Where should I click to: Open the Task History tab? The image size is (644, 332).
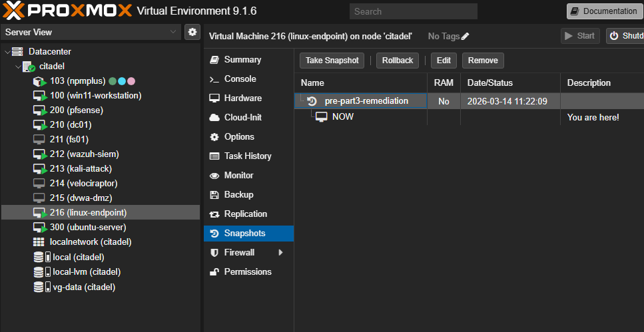(x=249, y=156)
